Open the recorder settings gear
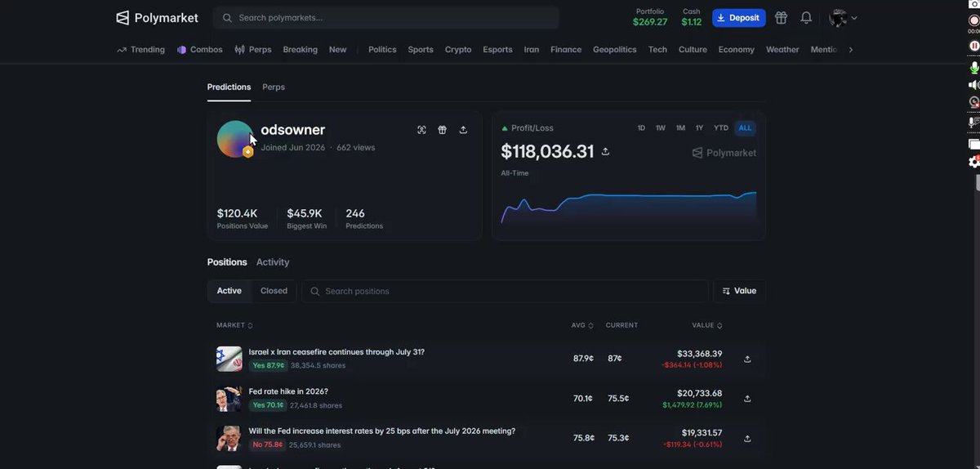This screenshot has width=980, height=469. click(973, 162)
